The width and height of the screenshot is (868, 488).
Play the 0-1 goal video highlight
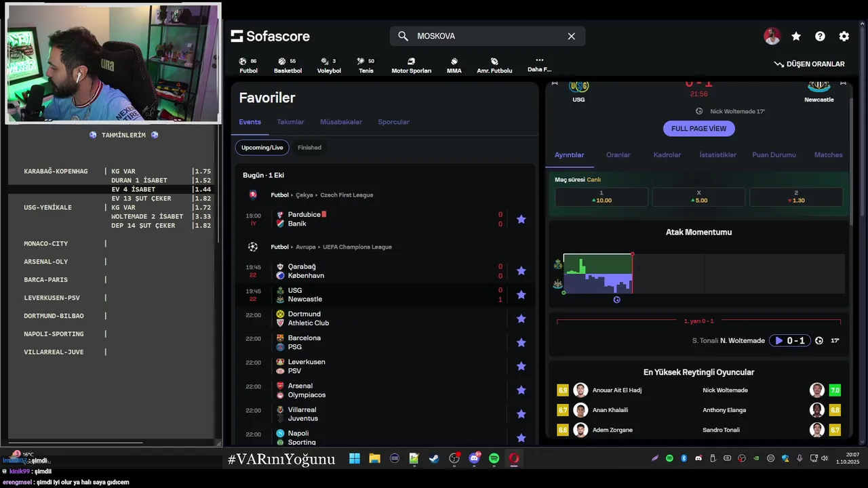[x=791, y=341]
